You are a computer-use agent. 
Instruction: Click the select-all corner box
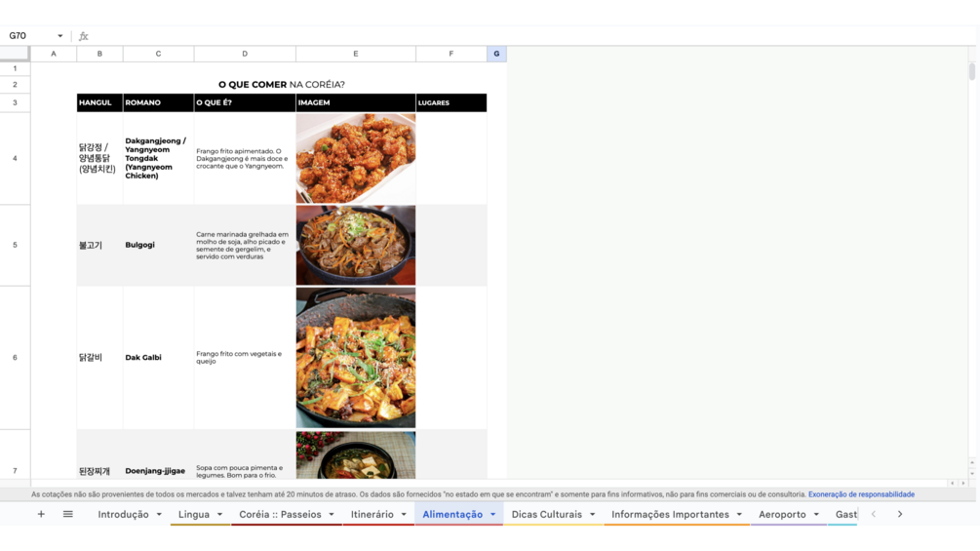click(15, 54)
